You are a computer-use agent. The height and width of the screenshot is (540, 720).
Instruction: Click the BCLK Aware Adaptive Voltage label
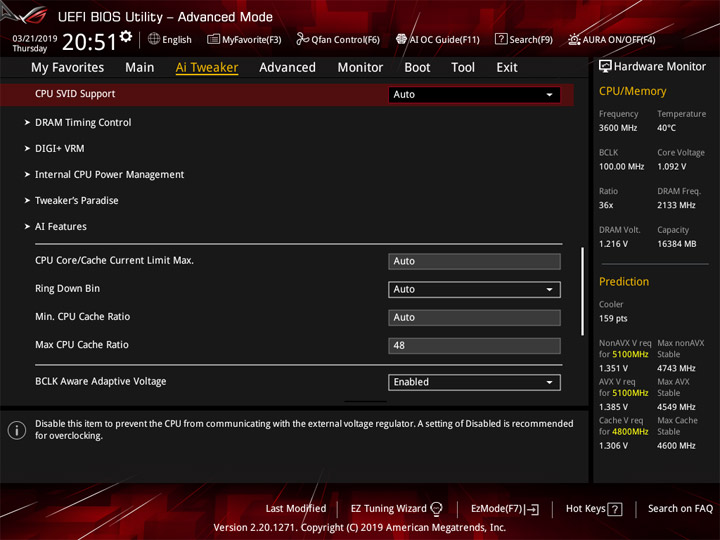click(101, 381)
